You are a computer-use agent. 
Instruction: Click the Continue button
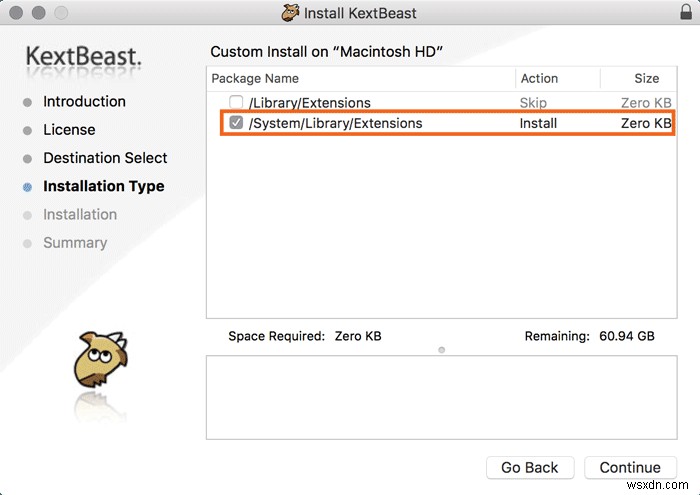[630, 467]
